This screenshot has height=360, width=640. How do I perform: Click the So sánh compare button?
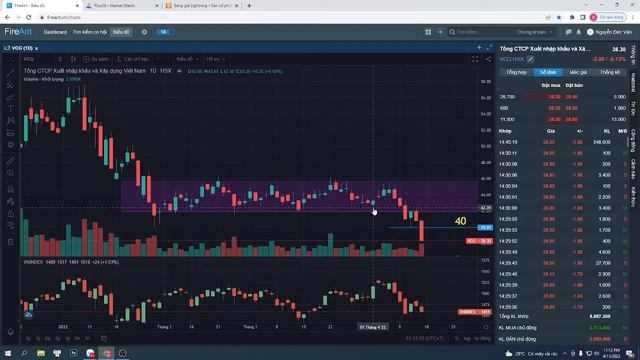point(96,59)
